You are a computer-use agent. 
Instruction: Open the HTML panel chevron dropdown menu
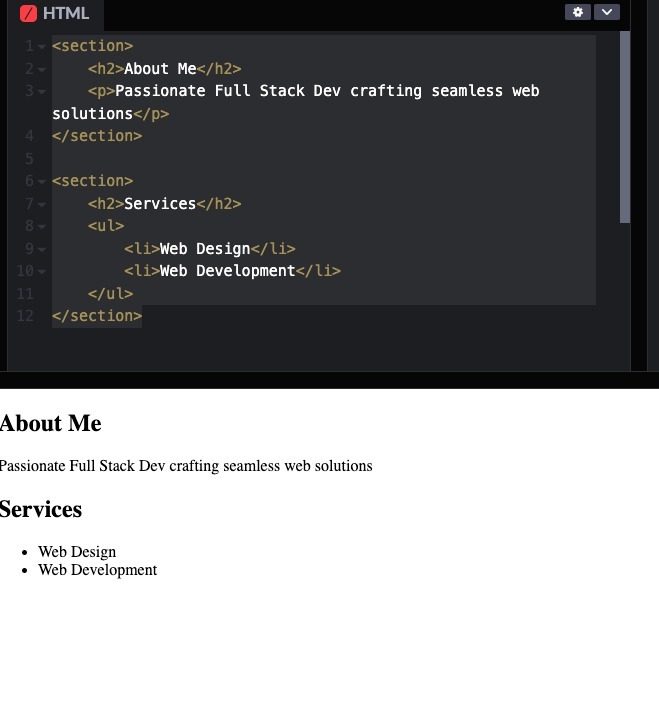(x=607, y=12)
